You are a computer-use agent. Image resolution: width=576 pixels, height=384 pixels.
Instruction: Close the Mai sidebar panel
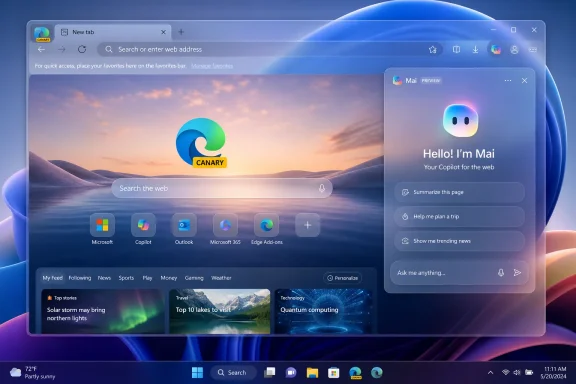click(525, 80)
